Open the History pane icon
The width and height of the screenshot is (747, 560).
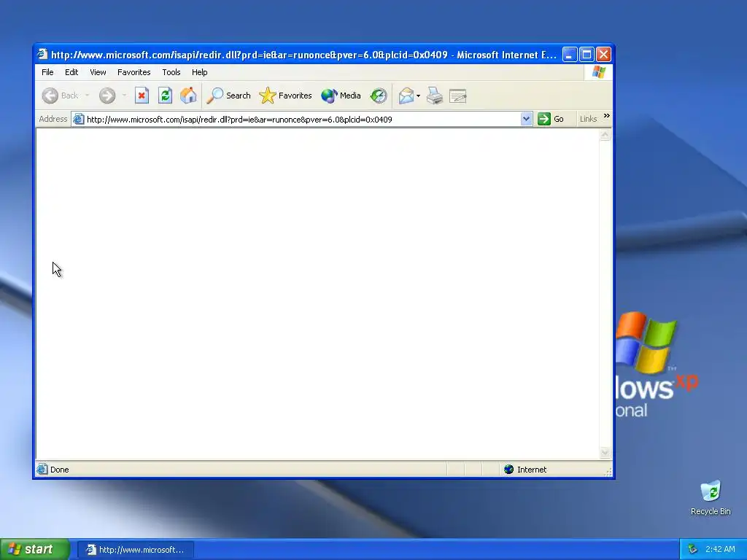tap(379, 96)
